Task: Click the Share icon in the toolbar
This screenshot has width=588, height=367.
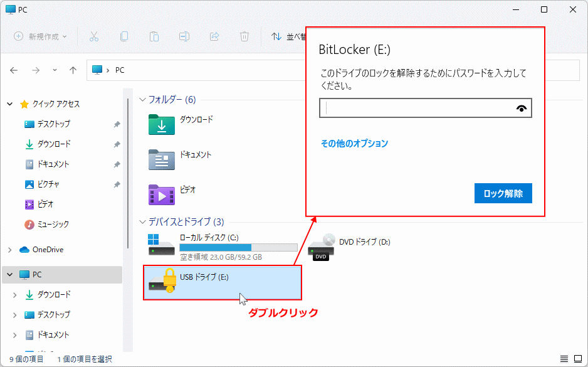Action: [214, 36]
